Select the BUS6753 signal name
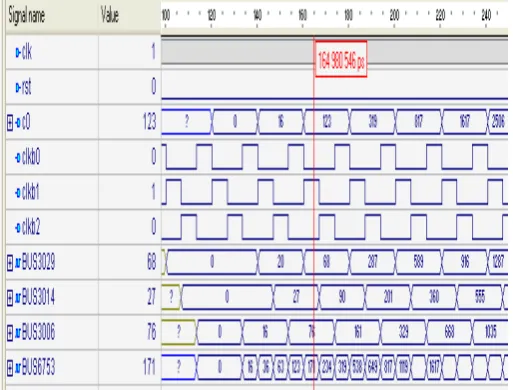 pyautogui.click(x=38, y=367)
